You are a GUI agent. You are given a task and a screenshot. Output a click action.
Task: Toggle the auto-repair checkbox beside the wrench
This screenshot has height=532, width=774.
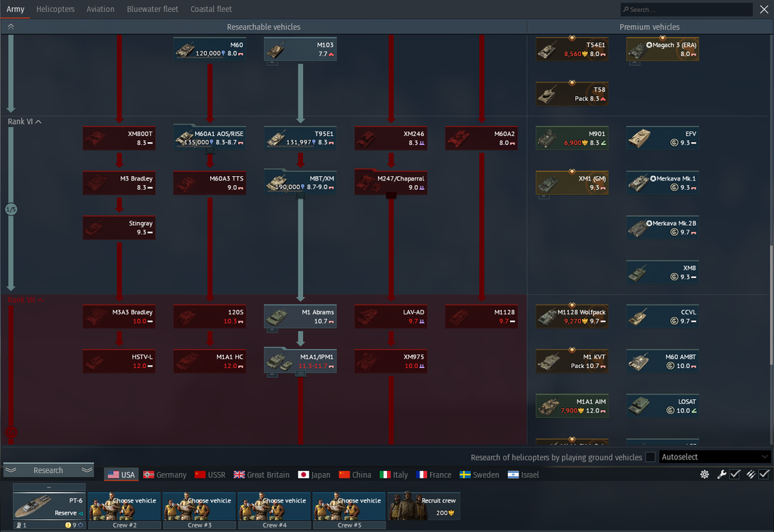[x=735, y=475]
